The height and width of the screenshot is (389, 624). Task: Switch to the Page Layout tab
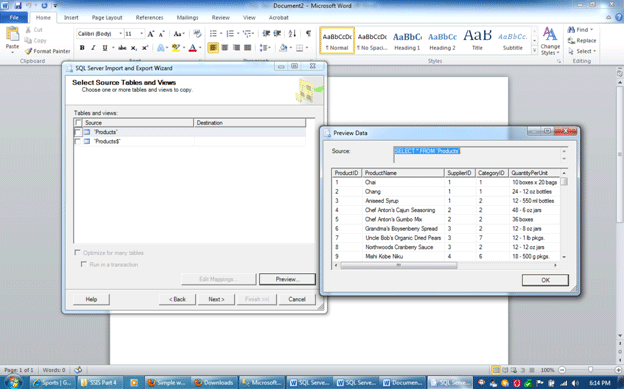107,18
